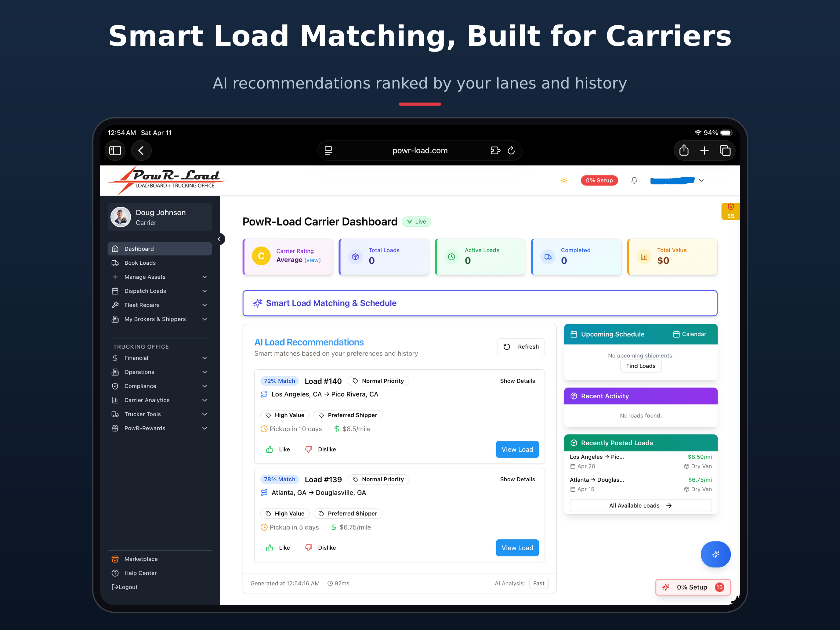Open Marketplace in sidebar
The width and height of the screenshot is (840, 630).
tap(160, 559)
